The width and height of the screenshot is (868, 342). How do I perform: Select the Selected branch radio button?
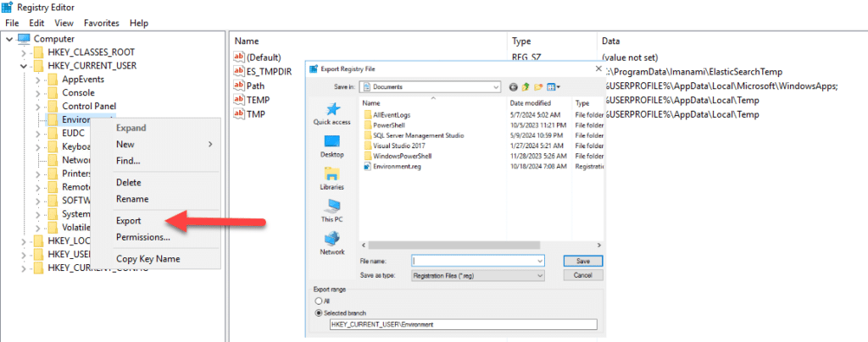pos(318,312)
